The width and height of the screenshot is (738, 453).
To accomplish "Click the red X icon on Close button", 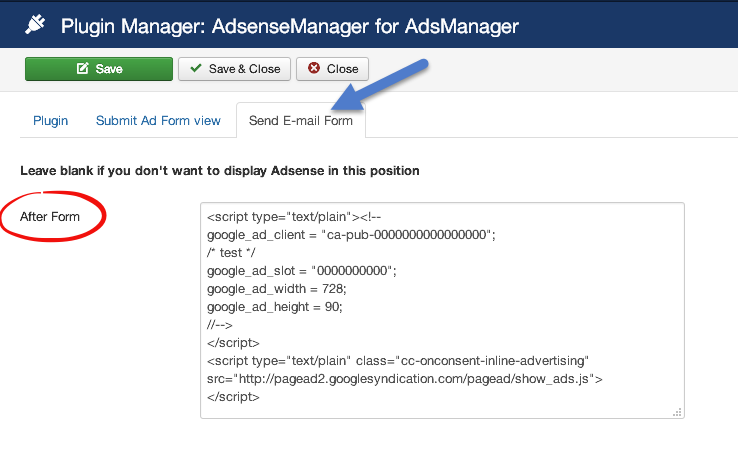I will pos(315,69).
